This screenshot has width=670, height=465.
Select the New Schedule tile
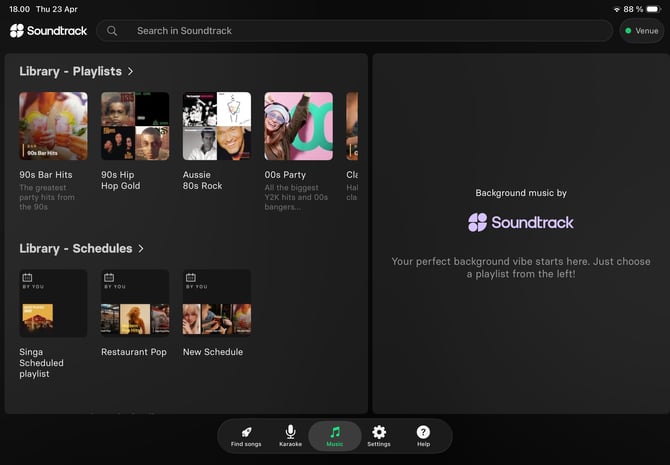tap(216, 303)
